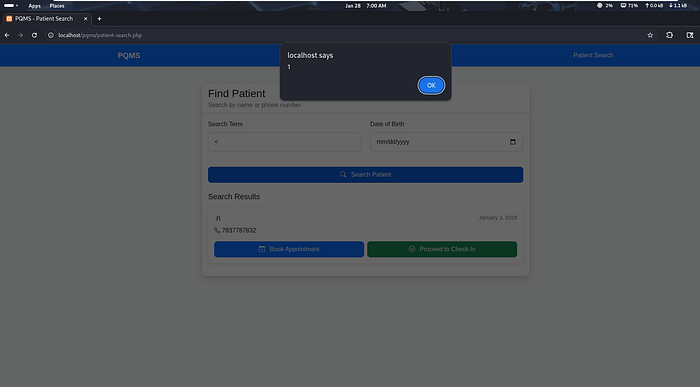
Task: Click the Book Appointment button
Action: pyautogui.click(x=289, y=249)
